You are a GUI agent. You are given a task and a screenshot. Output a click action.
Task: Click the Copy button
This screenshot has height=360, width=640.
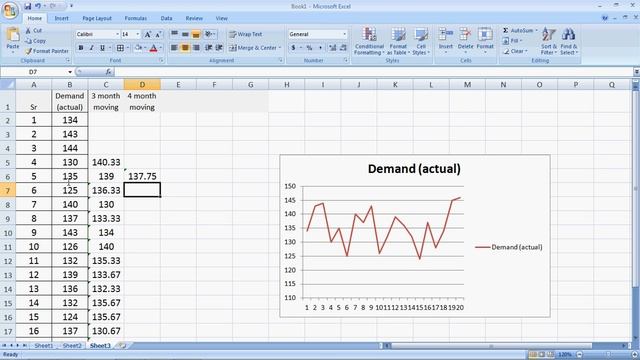pos(36,41)
